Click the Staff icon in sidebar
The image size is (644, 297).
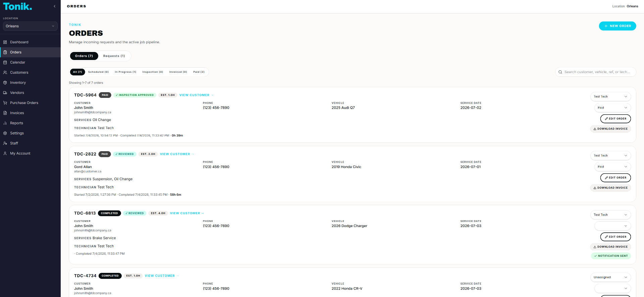pyautogui.click(x=5, y=143)
